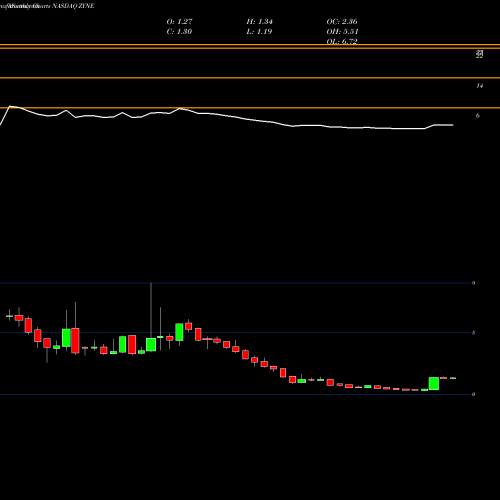Click the OL: 6.72 reading
The height and width of the screenshot is (500, 500).
coord(342,41)
